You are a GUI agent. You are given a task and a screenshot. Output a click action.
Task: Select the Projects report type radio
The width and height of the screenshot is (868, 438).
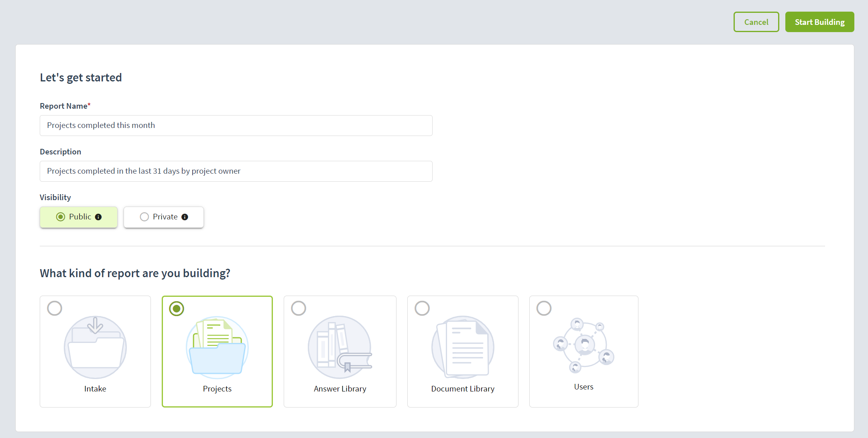pos(177,308)
